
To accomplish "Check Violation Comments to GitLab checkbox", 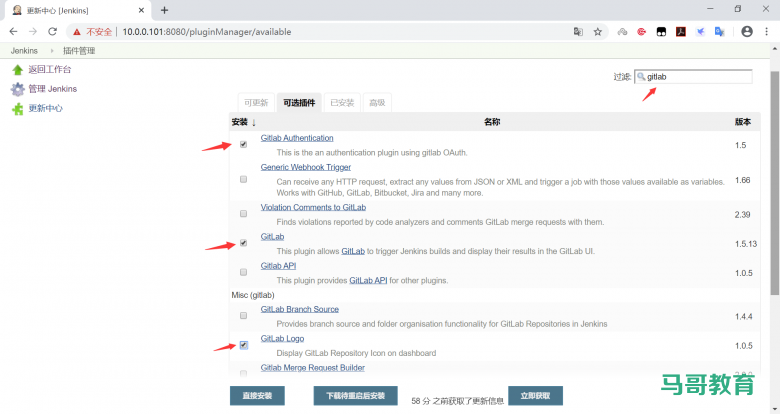I will (243, 213).
